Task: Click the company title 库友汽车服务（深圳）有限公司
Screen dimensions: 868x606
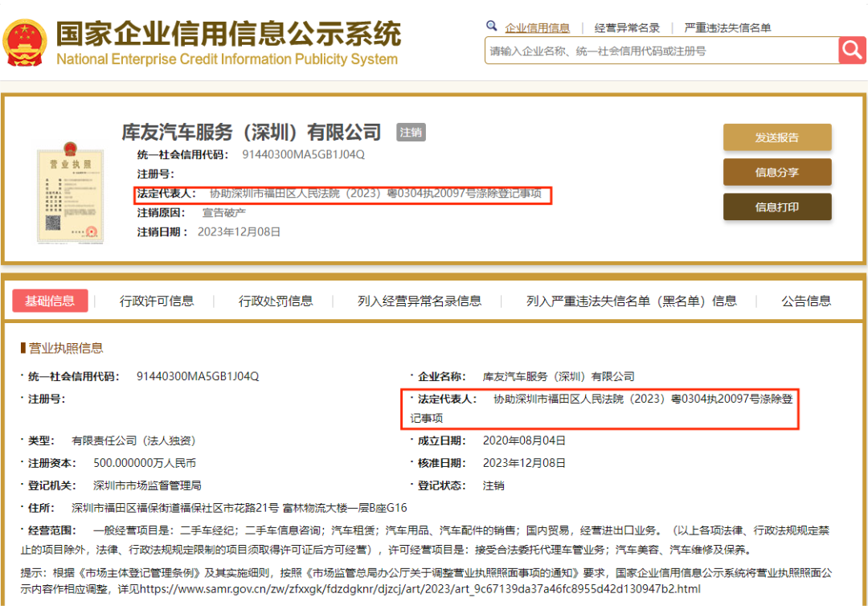Action: point(252,133)
